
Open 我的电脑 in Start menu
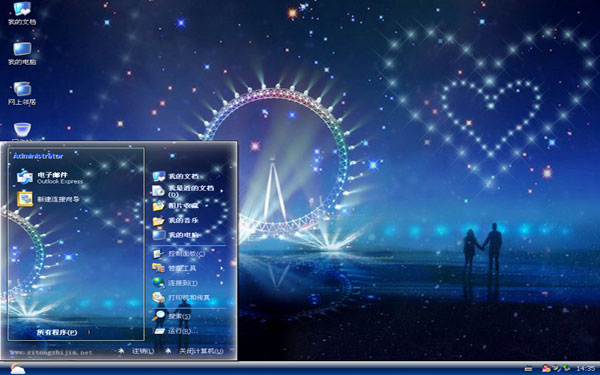click(176, 235)
